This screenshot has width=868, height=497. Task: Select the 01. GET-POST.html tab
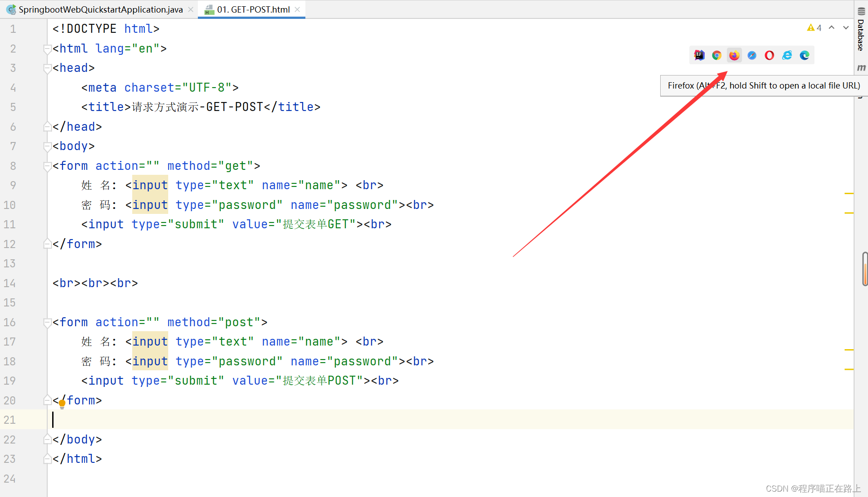[253, 9]
